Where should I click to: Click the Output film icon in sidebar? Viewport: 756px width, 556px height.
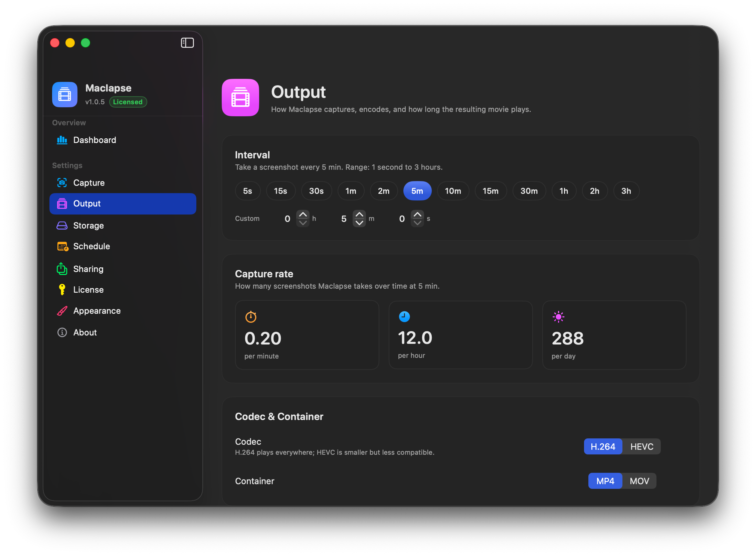[x=62, y=203]
